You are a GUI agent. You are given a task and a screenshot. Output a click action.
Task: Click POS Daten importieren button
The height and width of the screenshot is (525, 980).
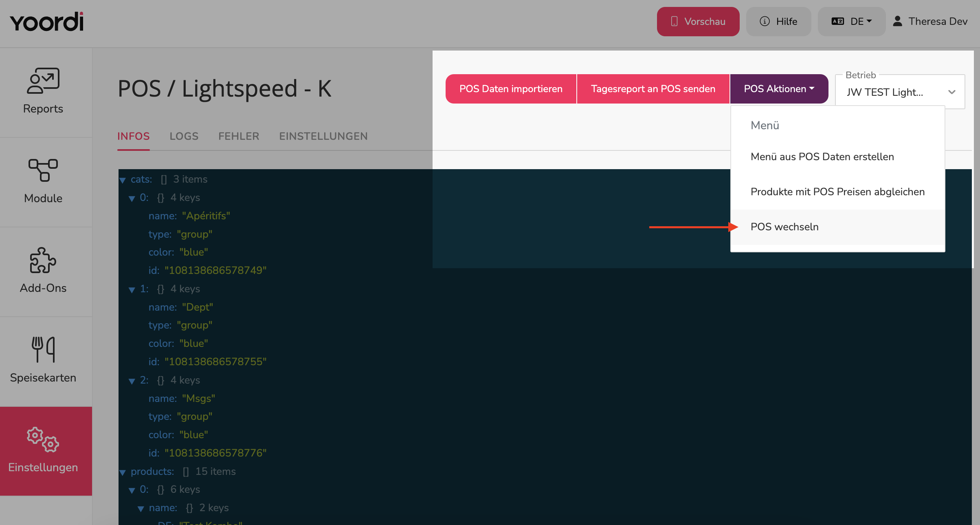pyautogui.click(x=511, y=89)
